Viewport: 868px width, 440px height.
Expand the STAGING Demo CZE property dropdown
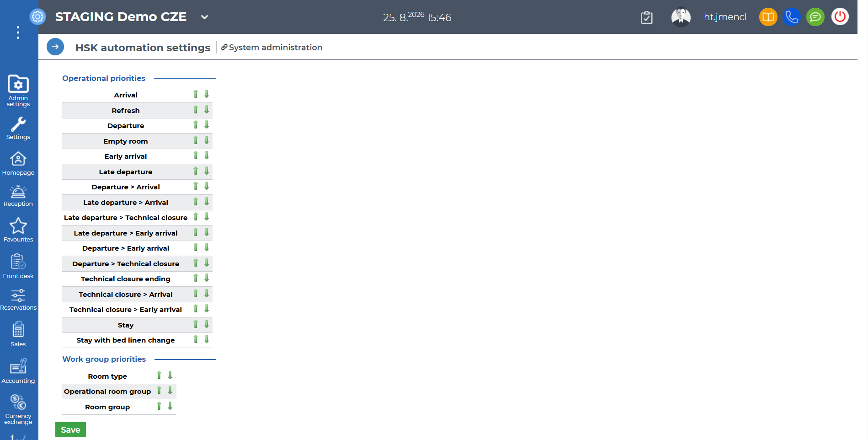(204, 17)
